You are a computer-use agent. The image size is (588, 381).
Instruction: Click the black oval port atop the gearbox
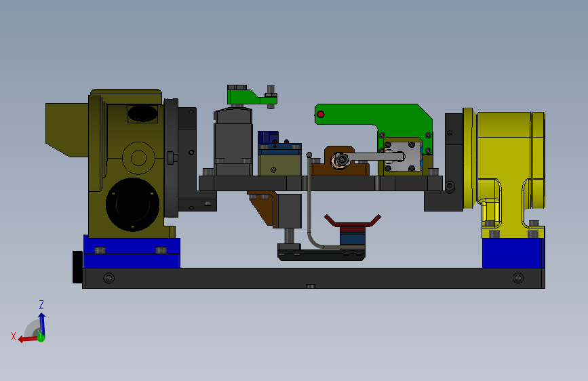coord(142,113)
